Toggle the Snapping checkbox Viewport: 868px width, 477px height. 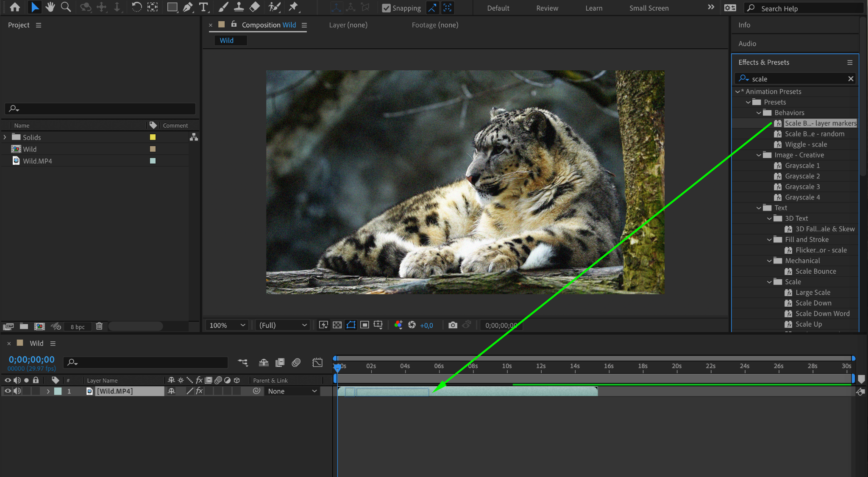coord(386,8)
